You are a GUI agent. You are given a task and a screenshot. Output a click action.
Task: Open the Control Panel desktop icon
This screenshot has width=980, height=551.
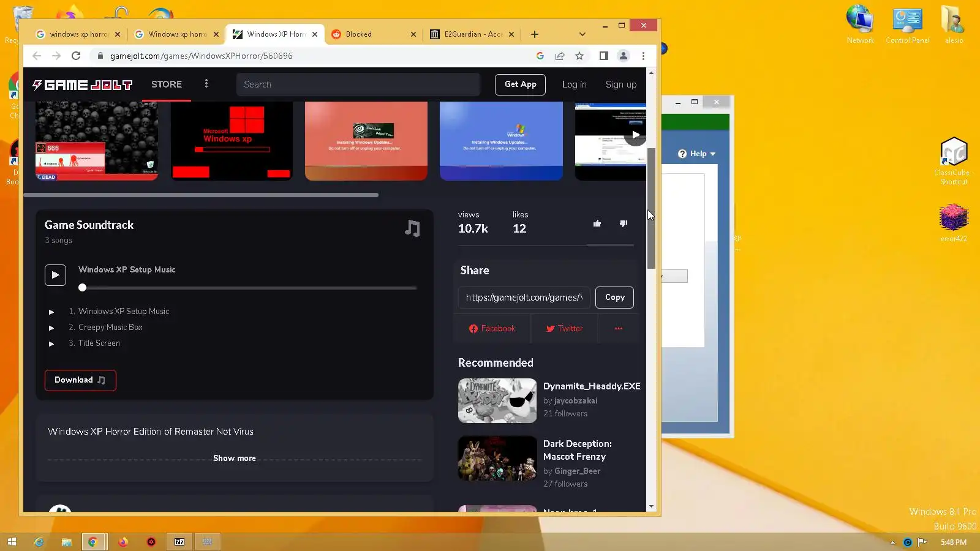[907, 24]
